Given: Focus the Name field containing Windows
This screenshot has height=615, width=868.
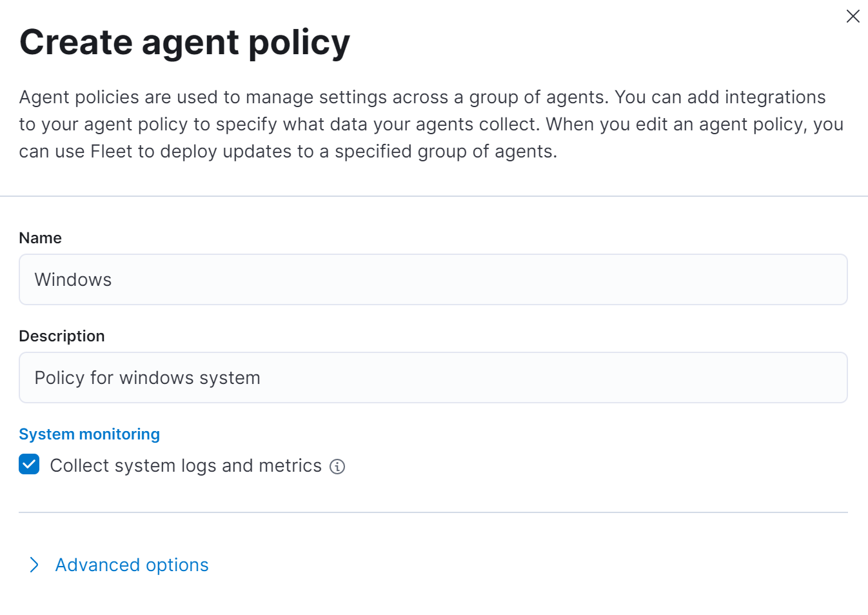Looking at the screenshot, I should [x=433, y=279].
